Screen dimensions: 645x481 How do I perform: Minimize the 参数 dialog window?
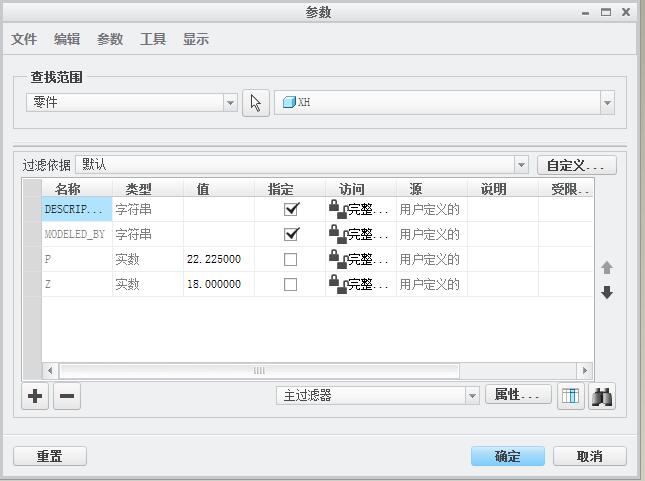point(585,13)
